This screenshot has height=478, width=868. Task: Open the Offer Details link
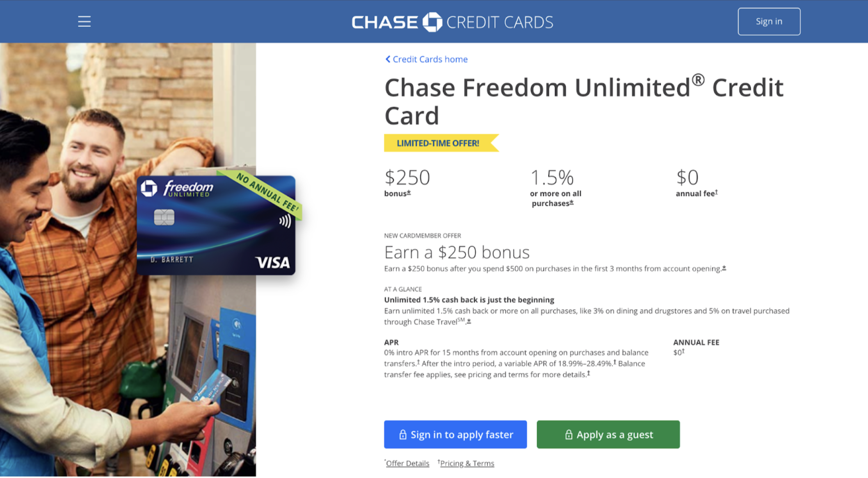pos(407,463)
